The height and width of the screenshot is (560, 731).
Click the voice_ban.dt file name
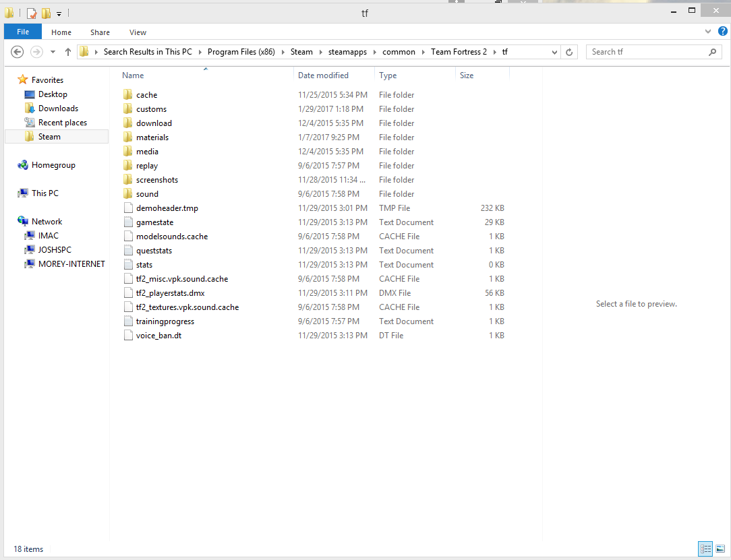[158, 336]
